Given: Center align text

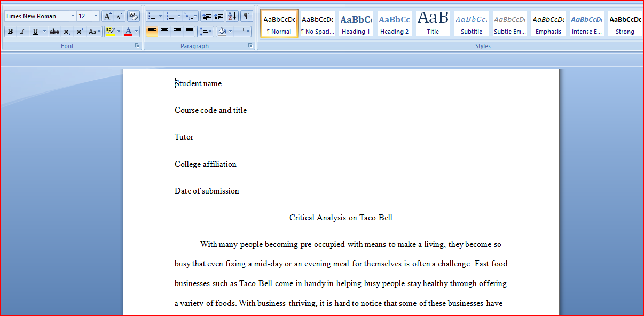Looking at the screenshot, I should (x=164, y=32).
